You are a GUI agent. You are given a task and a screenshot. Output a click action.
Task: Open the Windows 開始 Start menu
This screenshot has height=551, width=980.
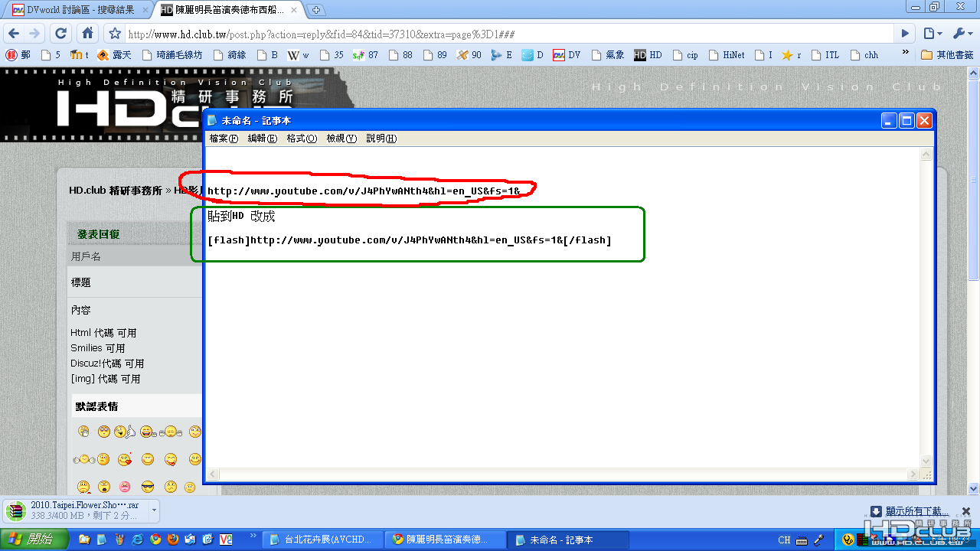tap(34, 540)
